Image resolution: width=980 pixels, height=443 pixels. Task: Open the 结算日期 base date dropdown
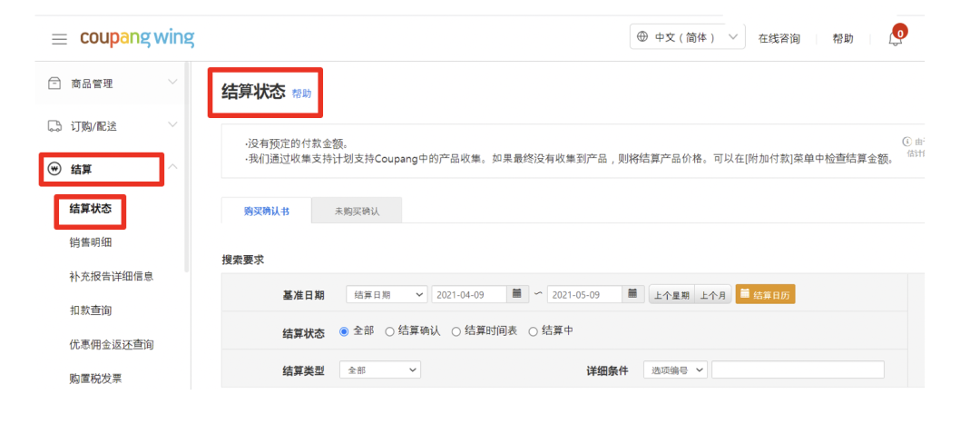(x=387, y=294)
